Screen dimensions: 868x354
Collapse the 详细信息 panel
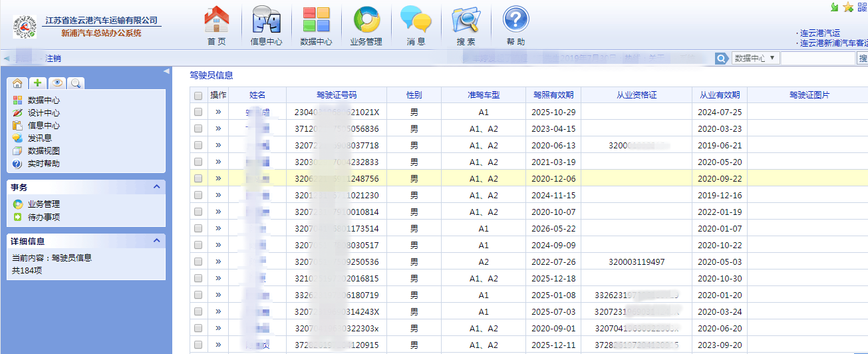[x=156, y=240]
